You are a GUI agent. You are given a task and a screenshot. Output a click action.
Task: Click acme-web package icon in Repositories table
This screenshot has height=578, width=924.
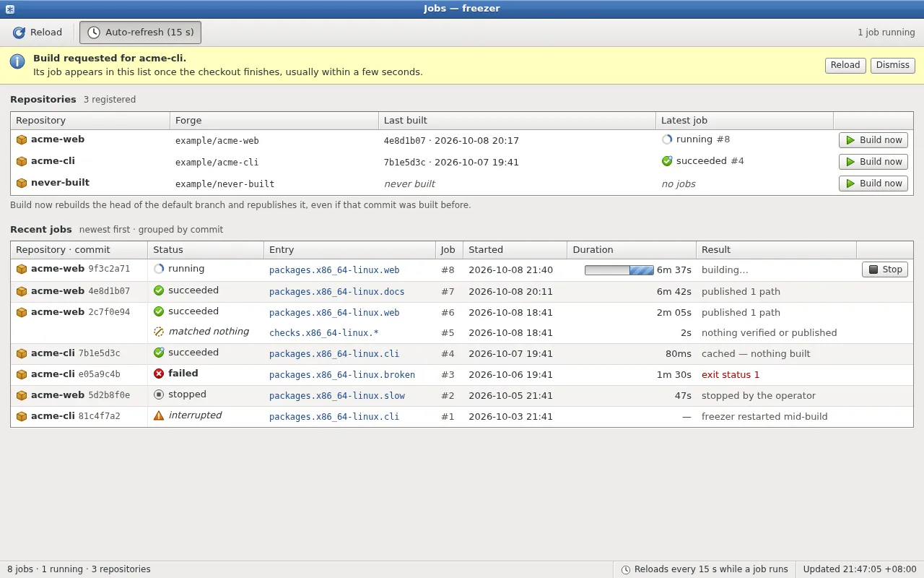tap(22, 140)
